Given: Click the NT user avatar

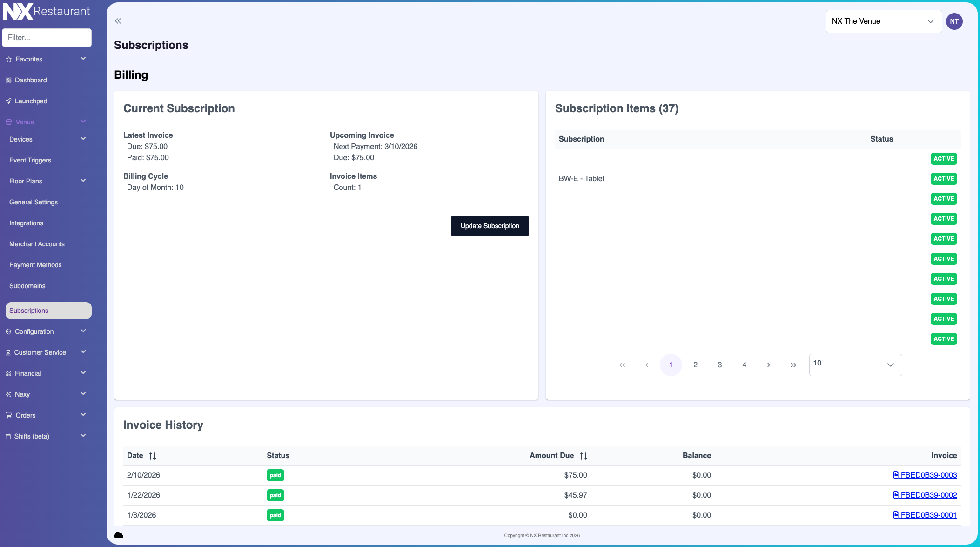Looking at the screenshot, I should click(954, 21).
